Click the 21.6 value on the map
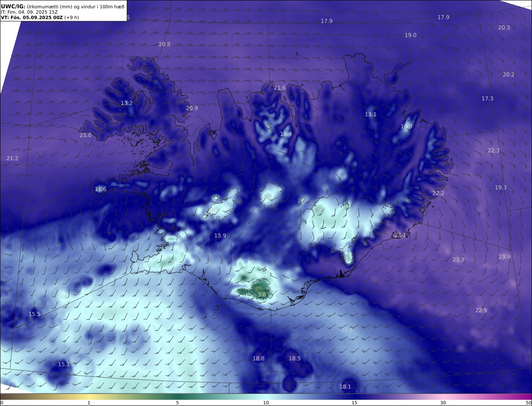The height and width of the screenshot is (406, 532). [280, 88]
